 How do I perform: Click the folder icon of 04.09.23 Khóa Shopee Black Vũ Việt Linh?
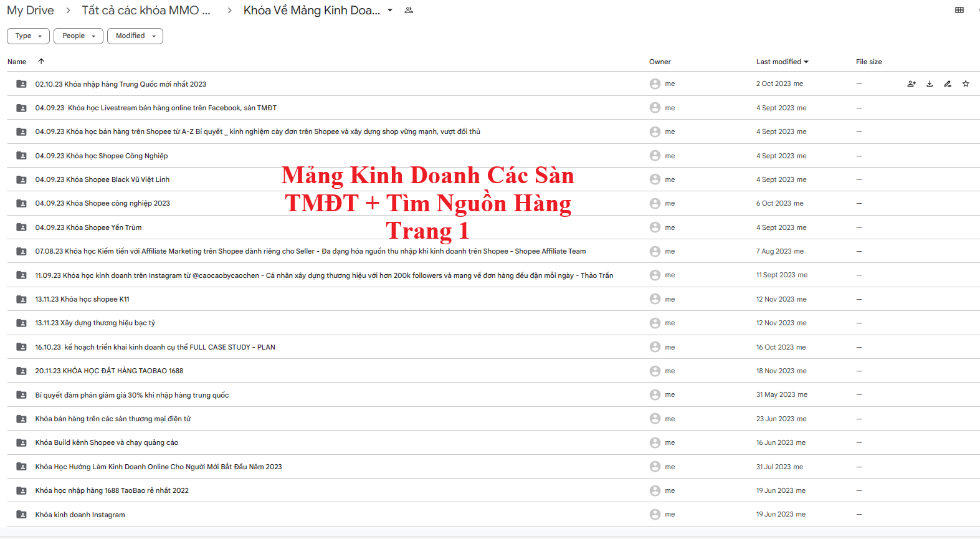pos(21,179)
